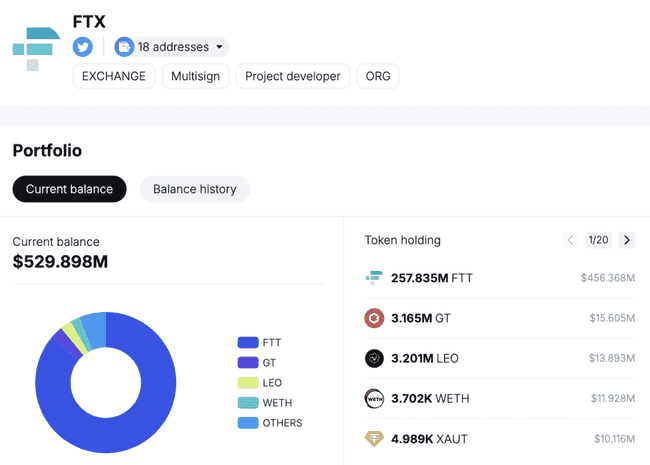Click the Project developer tag

coord(293,76)
